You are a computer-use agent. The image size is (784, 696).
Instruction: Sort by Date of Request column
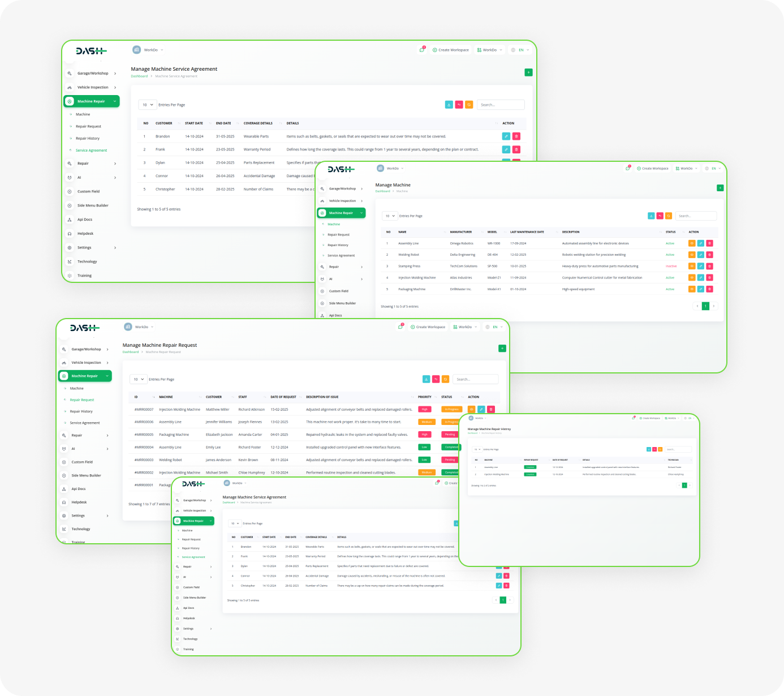click(283, 397)
